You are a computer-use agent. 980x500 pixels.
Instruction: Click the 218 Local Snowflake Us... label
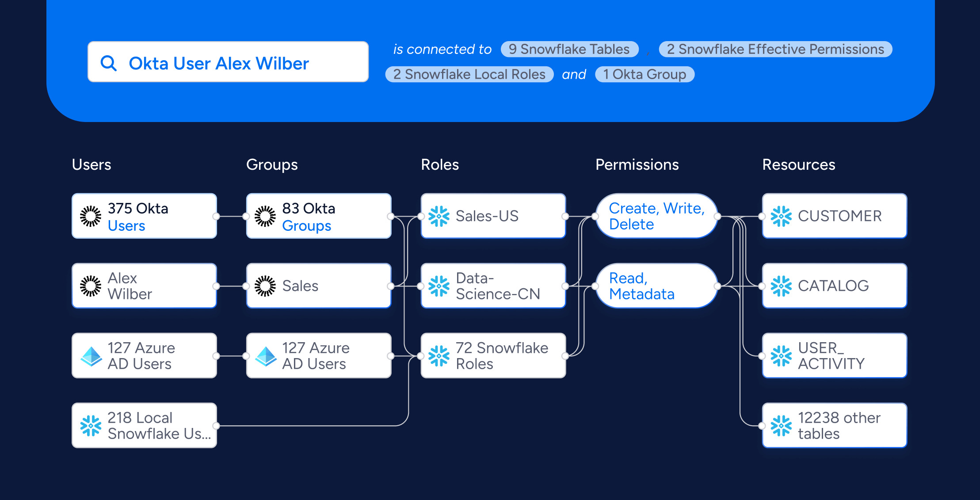(x=160, y=426)
